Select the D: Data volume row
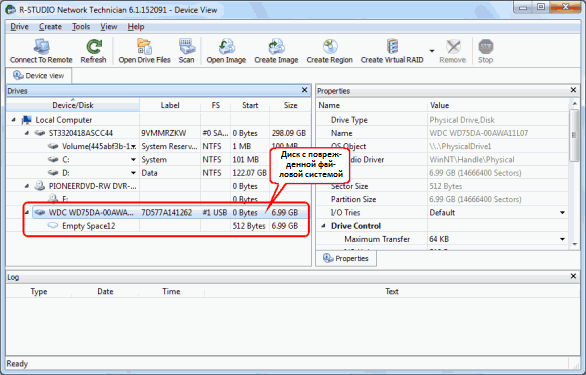This screenshot has height=375, width=586. pyautogui.click(x=158, y=173)
